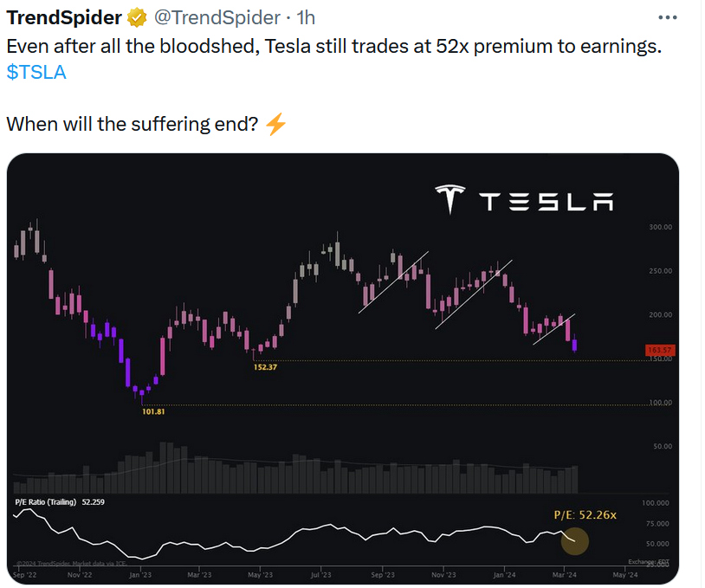Click the red 163.57 price label
Image resolution: width=705 pixels, height=588 pixels.
click(660, 350)
